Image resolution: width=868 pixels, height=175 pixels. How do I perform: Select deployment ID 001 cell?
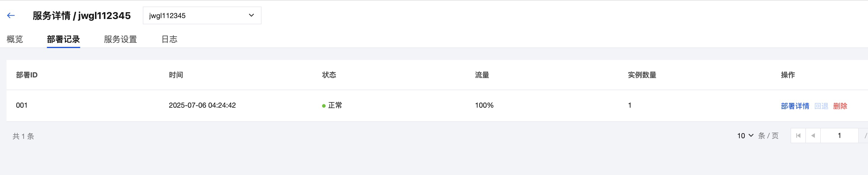[22, 105]
